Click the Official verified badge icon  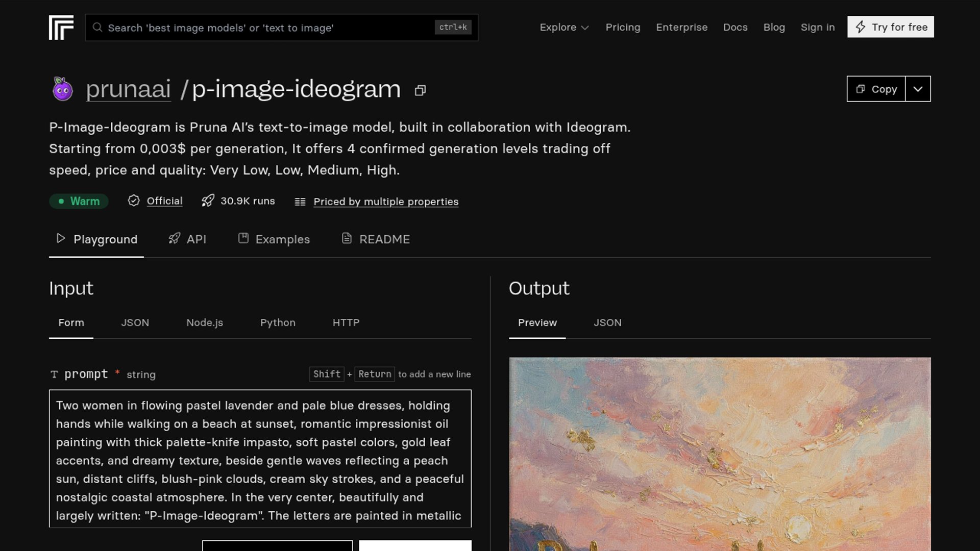point(134,201)
